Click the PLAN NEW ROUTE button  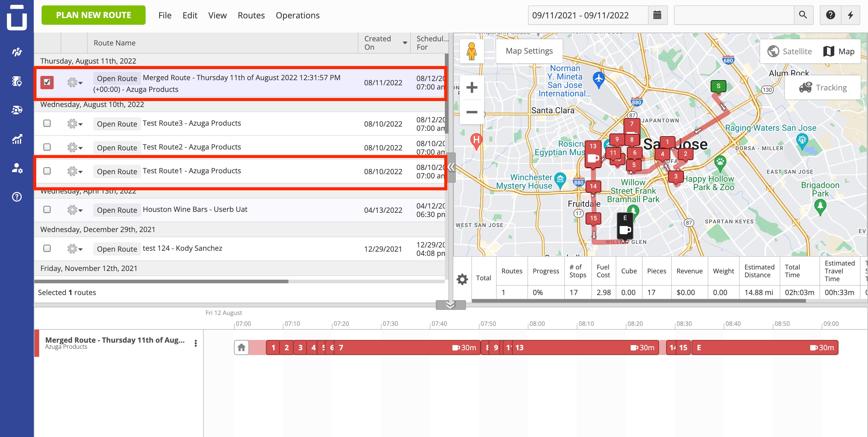pyautogui.click(x=93, y=15)
